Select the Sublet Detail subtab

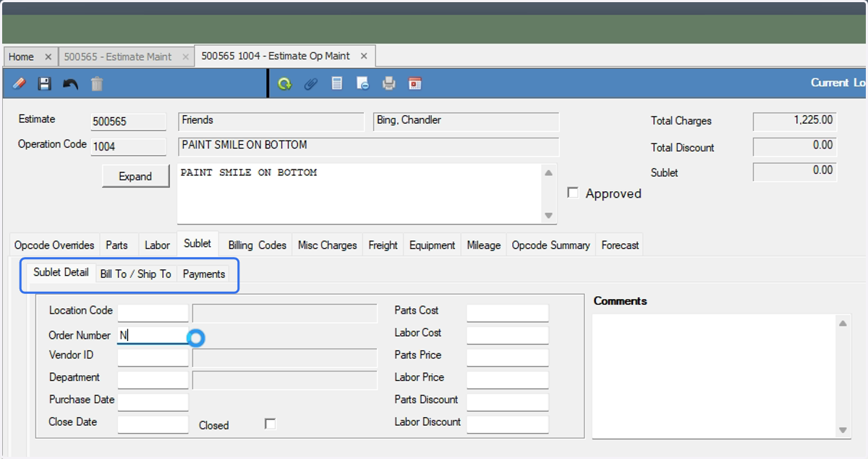pos(61,273)
